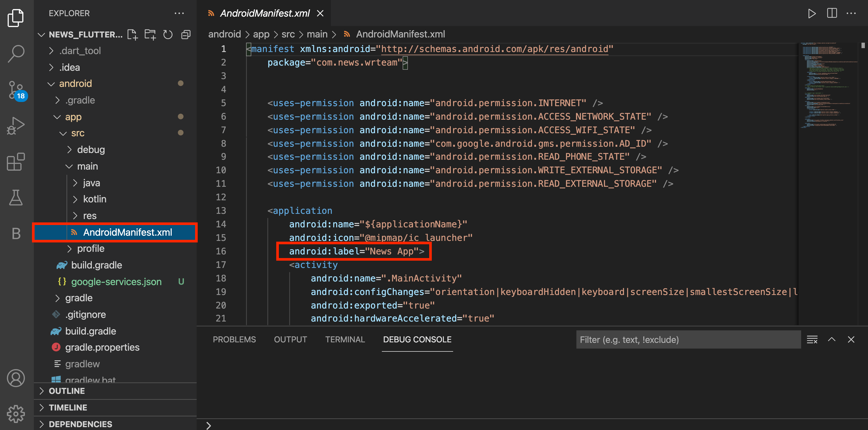Switch to the PROBLEMS tab
The image size is (868, 430).
tap(234, 339)
